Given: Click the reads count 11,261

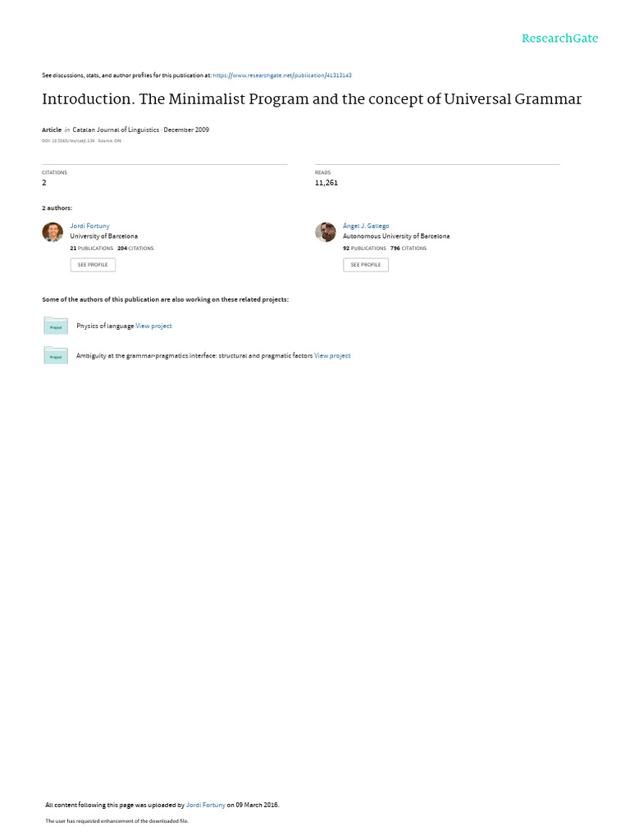Looking at the screenshot, I should 326,183.
